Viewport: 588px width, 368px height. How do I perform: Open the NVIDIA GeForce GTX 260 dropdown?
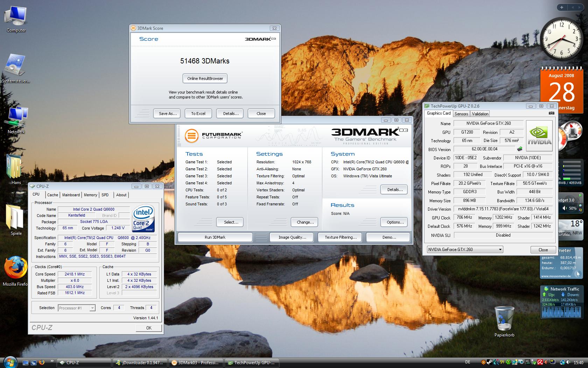[465, 250]
